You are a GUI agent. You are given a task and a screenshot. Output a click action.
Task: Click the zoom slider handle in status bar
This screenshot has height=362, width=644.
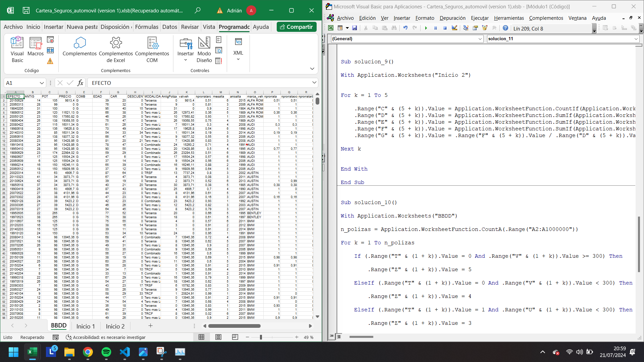tap(261, 337)
